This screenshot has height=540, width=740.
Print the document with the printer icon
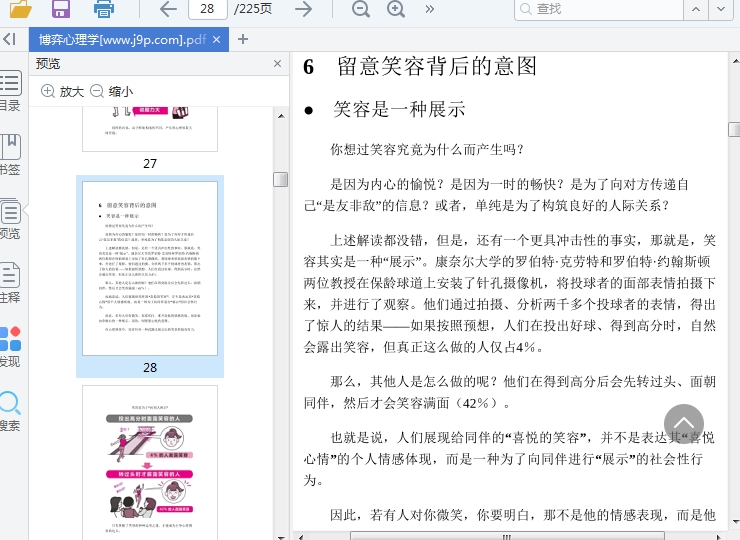click(x=103, y=8)
